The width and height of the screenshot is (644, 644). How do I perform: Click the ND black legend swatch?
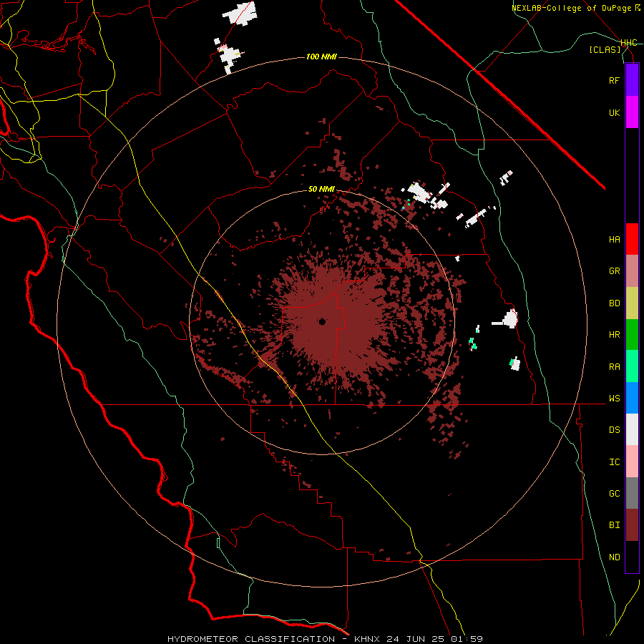point(632,557)
